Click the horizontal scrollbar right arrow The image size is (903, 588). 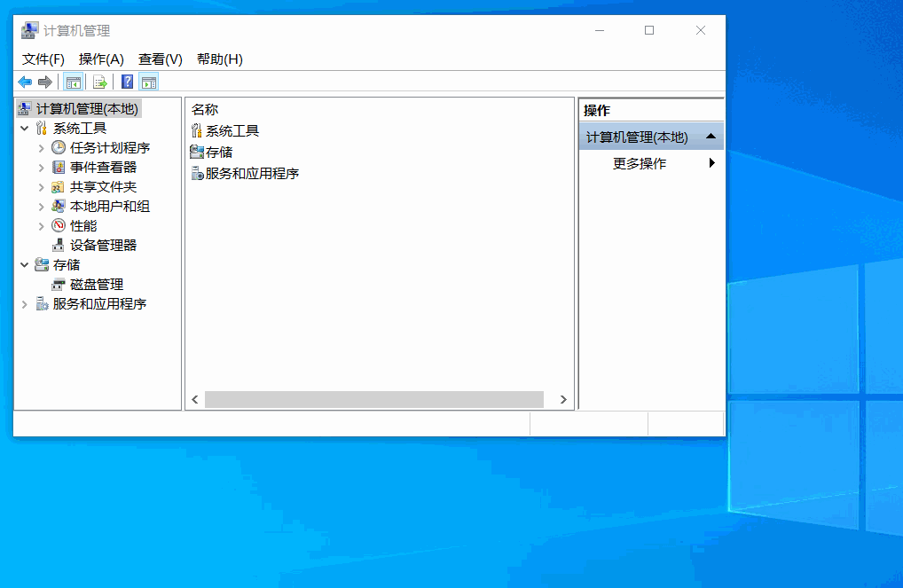563,400
